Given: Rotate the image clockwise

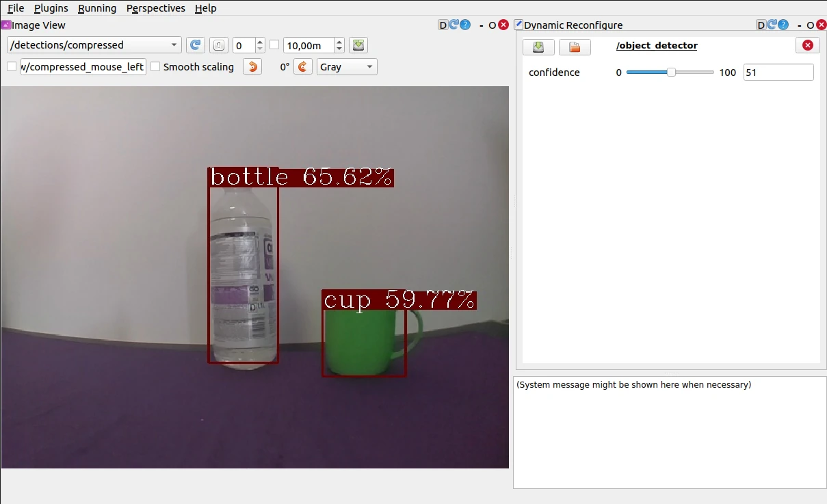Looking at the screenshot, I should coord(302,66).
